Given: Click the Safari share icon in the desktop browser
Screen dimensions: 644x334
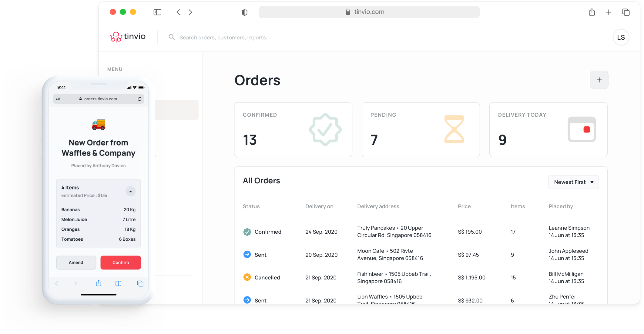Looking at the screenshot, I should tap(592, 12).
